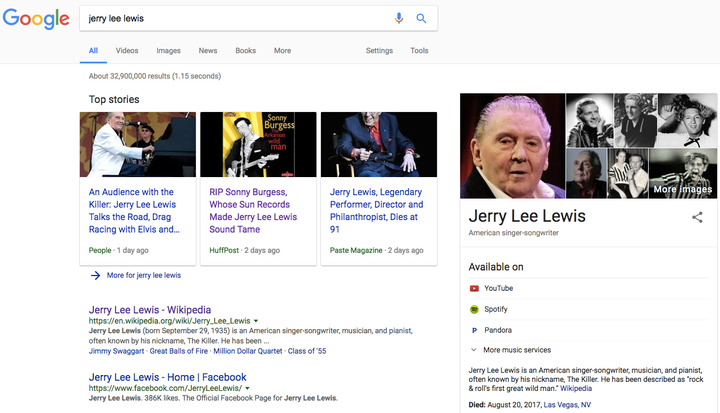Switch to the Videos tab
This screenshot has width=720, height=413.
click(x=127, y=51)
